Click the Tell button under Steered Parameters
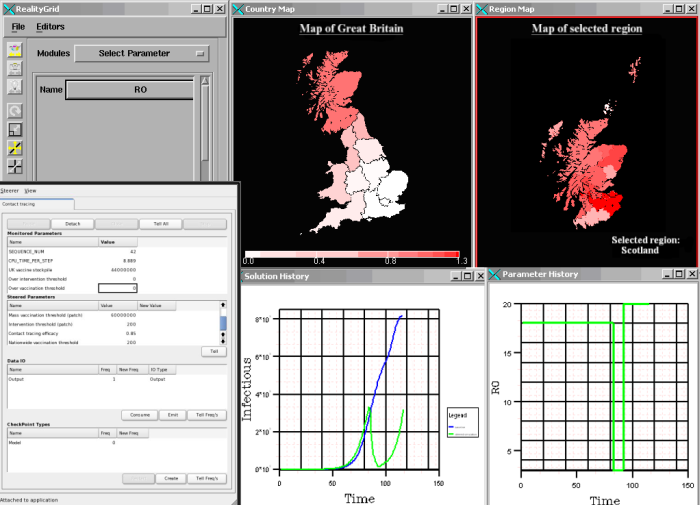 214,351
